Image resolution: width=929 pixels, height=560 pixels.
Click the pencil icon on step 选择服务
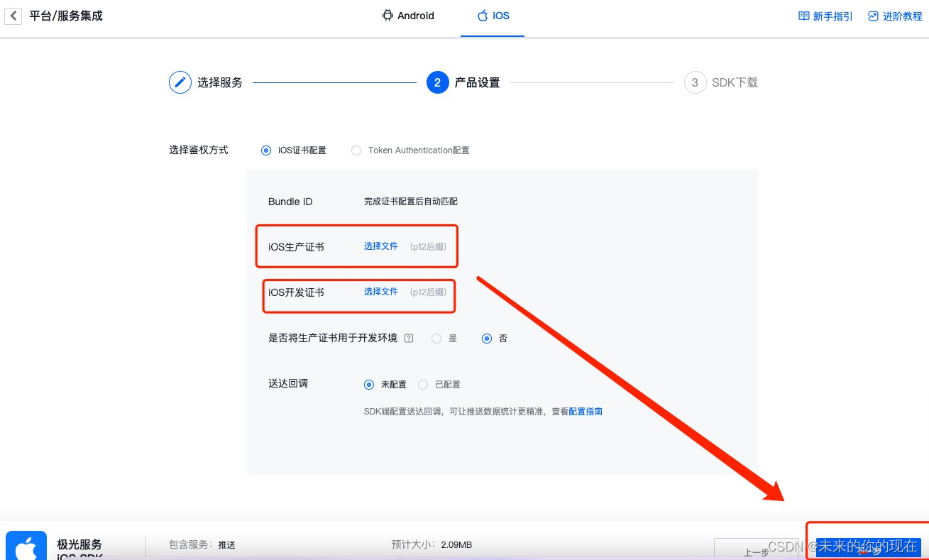(x=180, y=82)
